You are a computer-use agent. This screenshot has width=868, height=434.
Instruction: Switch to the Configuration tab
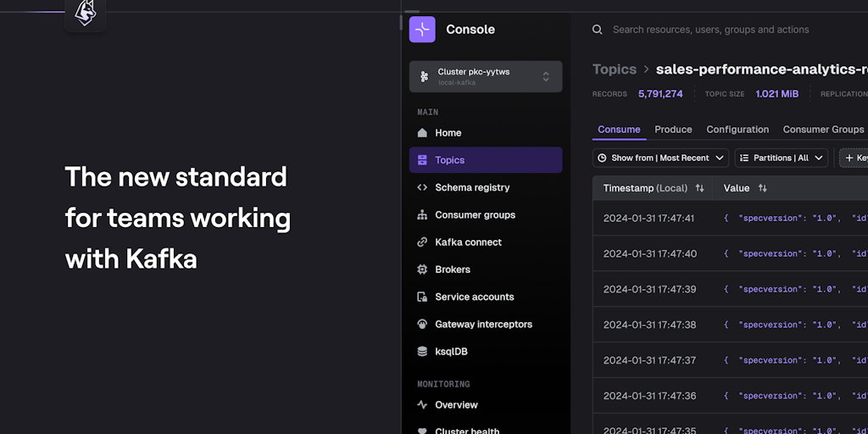click(x=737, y=130)
